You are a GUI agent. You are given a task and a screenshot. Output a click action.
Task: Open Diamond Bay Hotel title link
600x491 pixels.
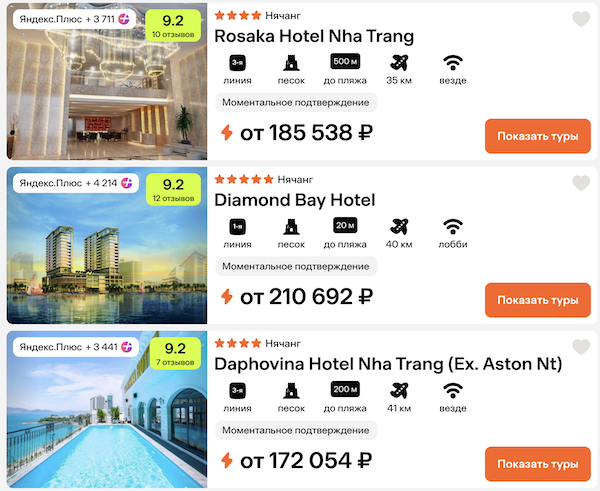coord(295,200)
